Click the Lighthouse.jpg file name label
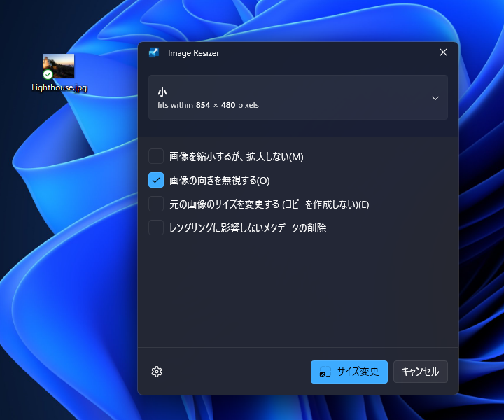Screen dimensions: 504x420 (x=59, y=87)
